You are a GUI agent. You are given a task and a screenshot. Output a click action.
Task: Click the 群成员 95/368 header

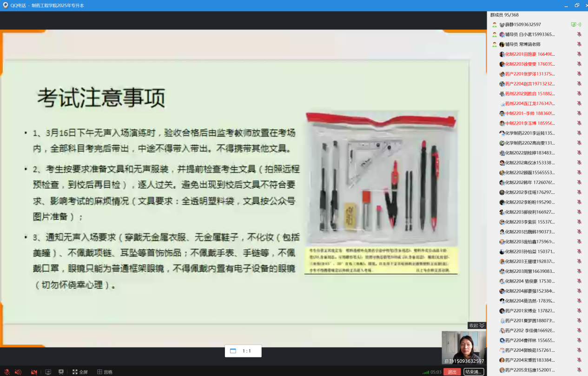click(x=505, y=15)
